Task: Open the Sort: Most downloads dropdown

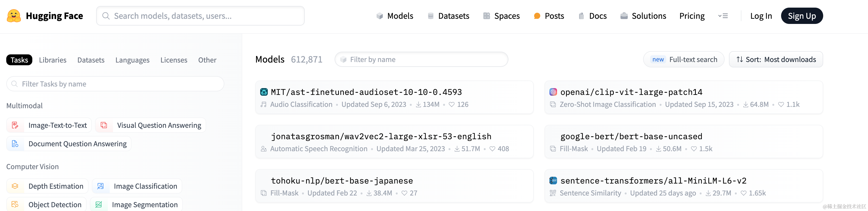Action: click(776, 60)
